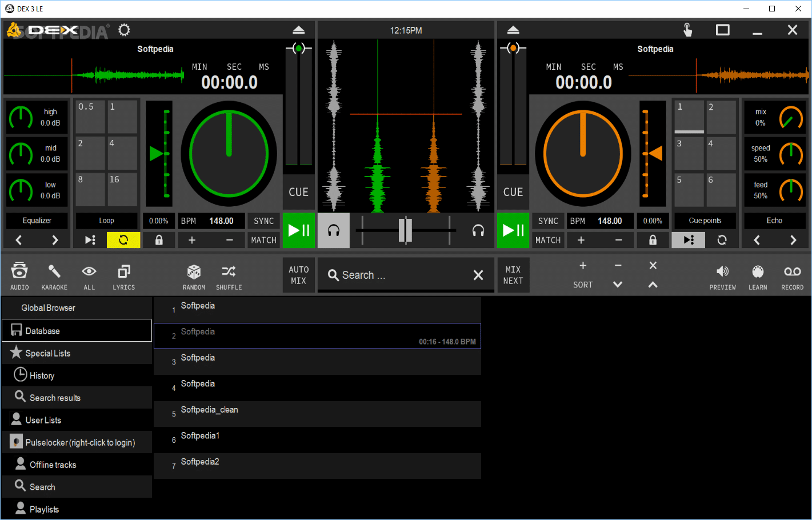Click the X icon above the up arrow
812x520 pixels.
point(653,265)
